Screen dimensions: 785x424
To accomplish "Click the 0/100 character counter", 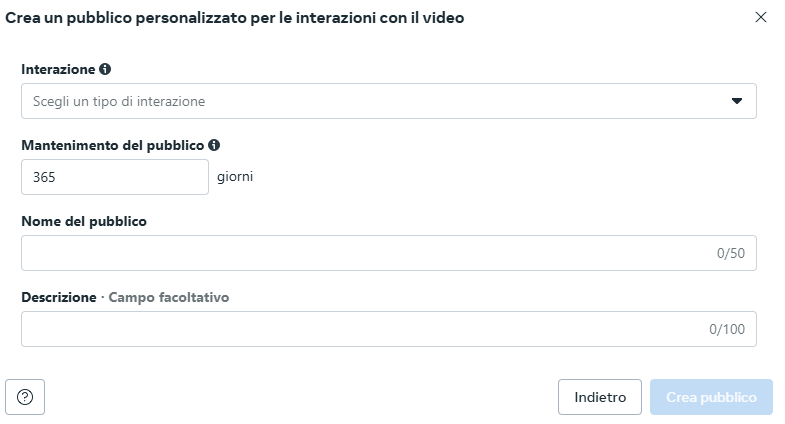I will (728, 329).
